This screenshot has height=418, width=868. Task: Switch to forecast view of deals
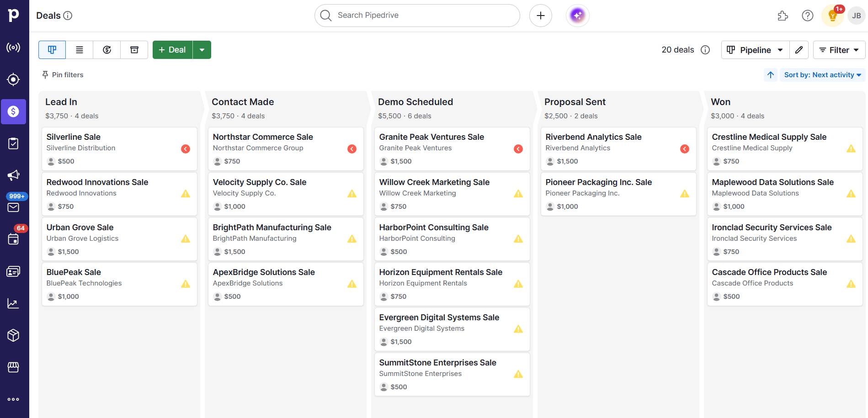pos(107,49)
